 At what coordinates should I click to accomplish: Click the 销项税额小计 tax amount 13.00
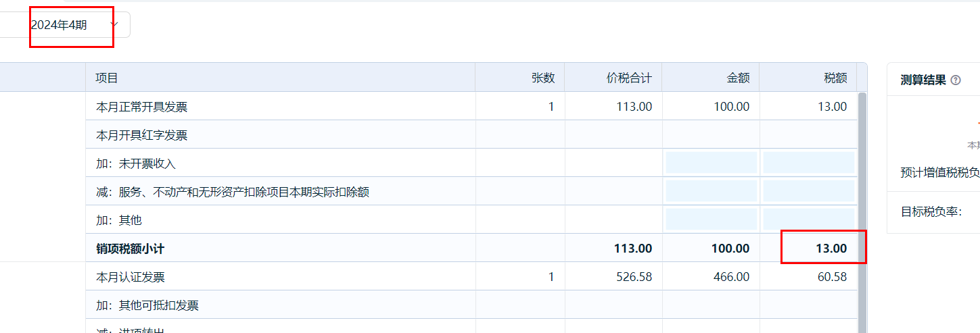tap(831, 249)
